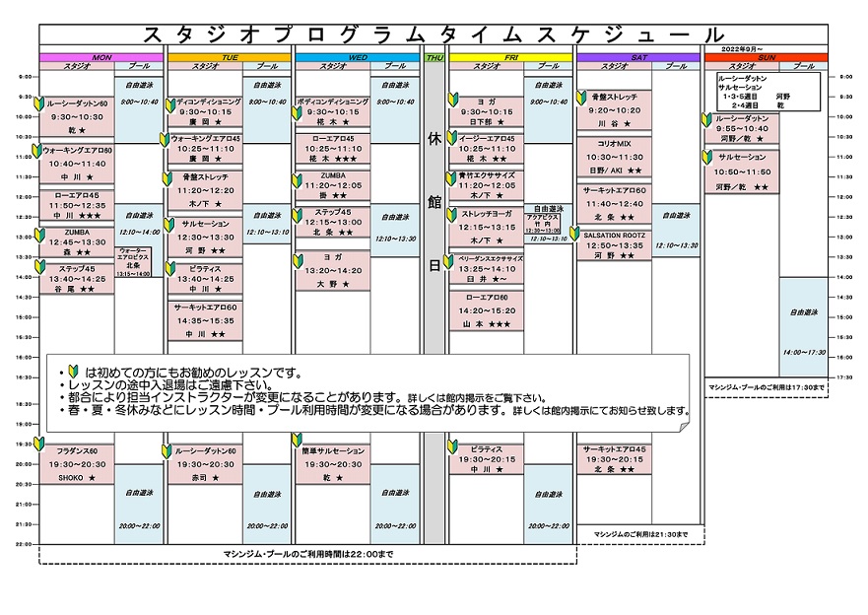The height and width of the screenshot is (615, 868).
Task: Click beginner icon beside ストレッチヨーガ
Action: point(452,215)
